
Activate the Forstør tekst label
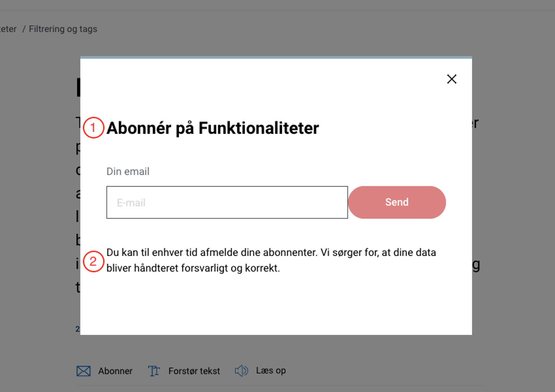pyautogui.click(x=194, y=371)
